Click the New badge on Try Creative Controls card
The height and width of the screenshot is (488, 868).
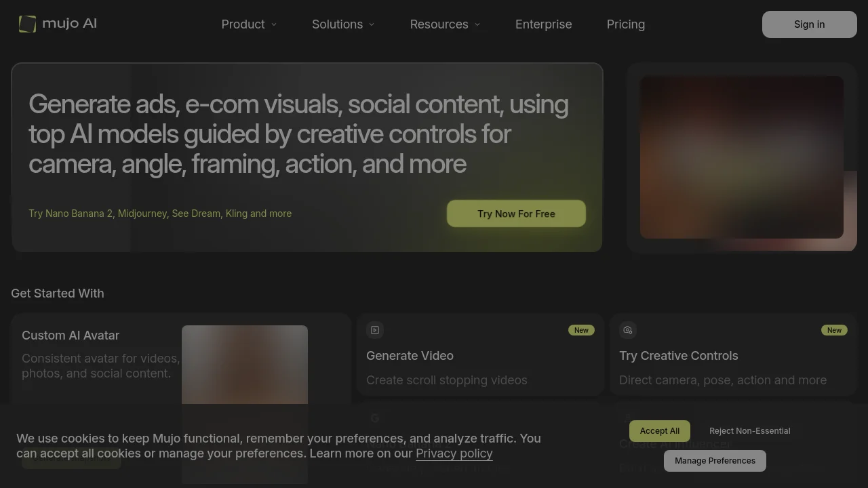(x=834, y=330)
